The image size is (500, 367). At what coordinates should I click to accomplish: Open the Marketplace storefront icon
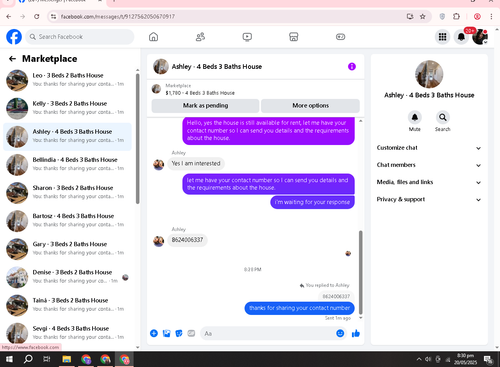[293, 37]
